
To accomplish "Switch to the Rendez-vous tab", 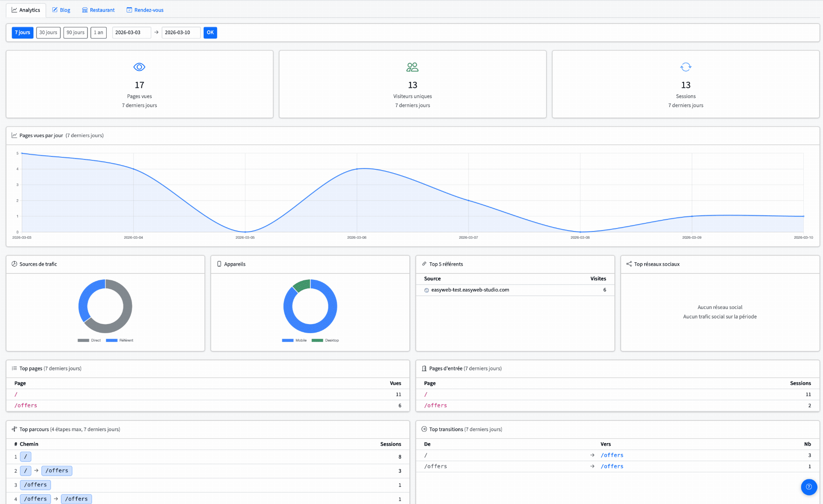I will tap(145, 10).
